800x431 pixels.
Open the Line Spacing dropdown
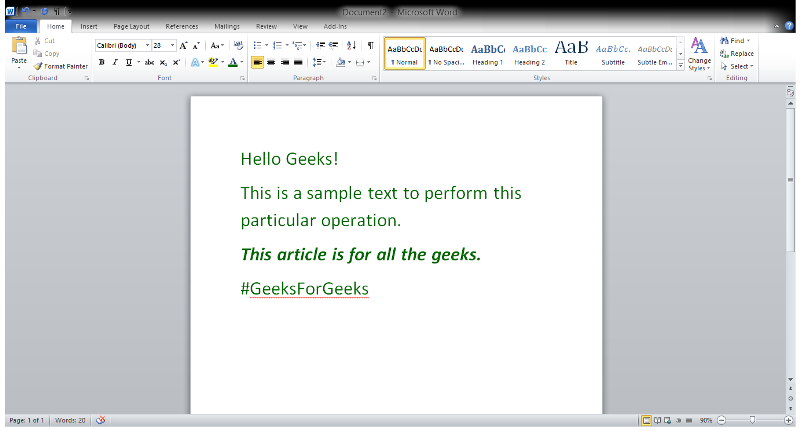[319, 62]
